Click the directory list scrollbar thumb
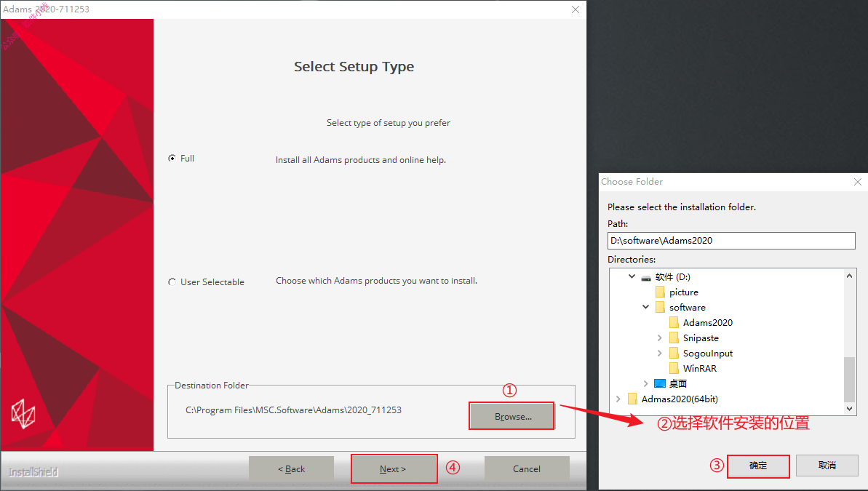 click(x=849, y=380)
